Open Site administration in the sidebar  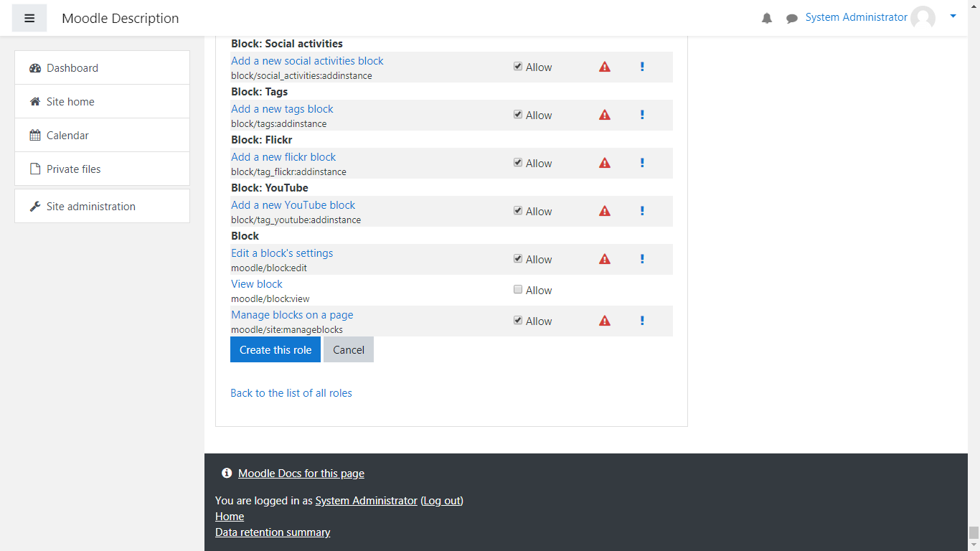[90, 207]
